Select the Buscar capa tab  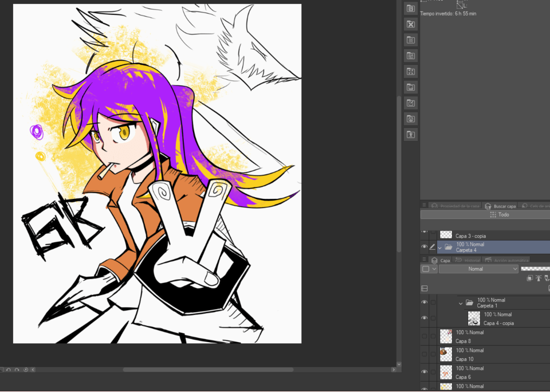[501, 206]
